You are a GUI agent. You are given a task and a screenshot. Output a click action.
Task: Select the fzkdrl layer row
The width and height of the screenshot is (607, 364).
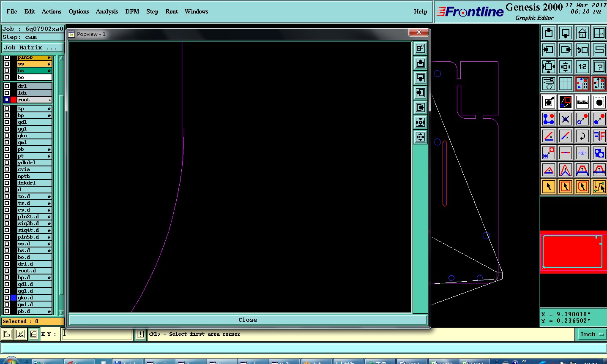[34, 183]
